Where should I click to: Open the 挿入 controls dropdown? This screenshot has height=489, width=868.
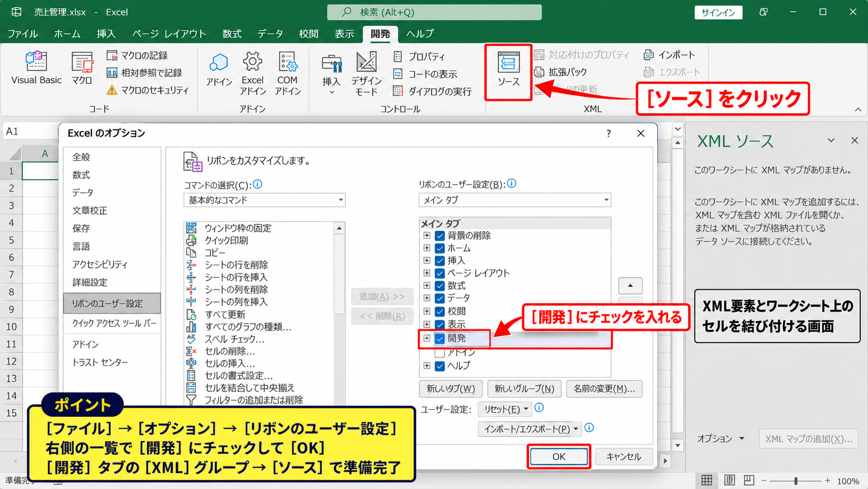[331, 74]
